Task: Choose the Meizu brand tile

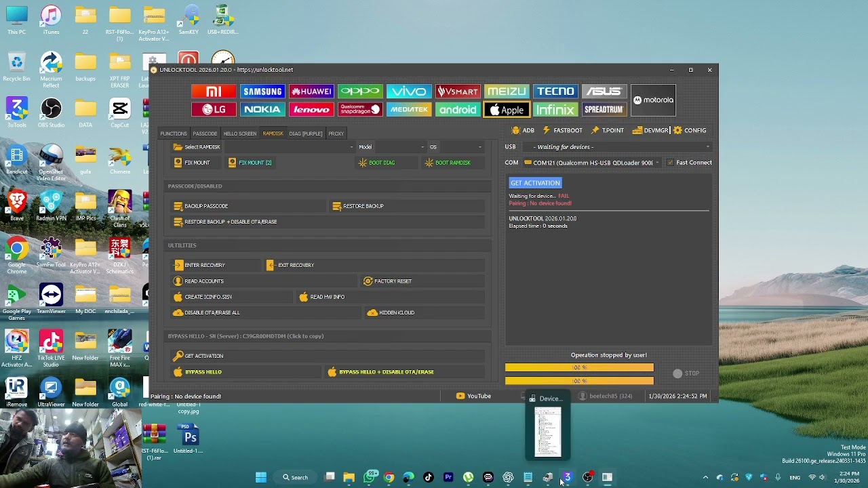Action: pyautogui.click(x=507, y=91)
